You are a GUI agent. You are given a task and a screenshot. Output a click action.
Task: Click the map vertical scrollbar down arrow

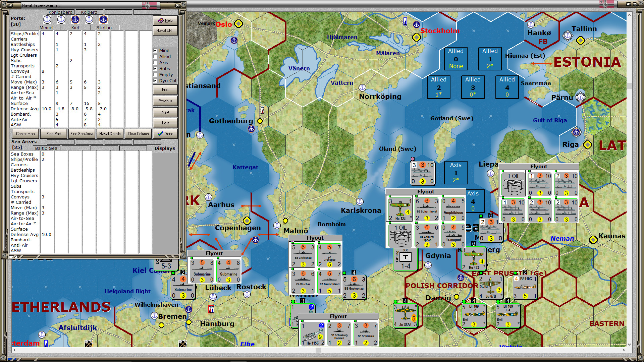[x=629, y=344]
